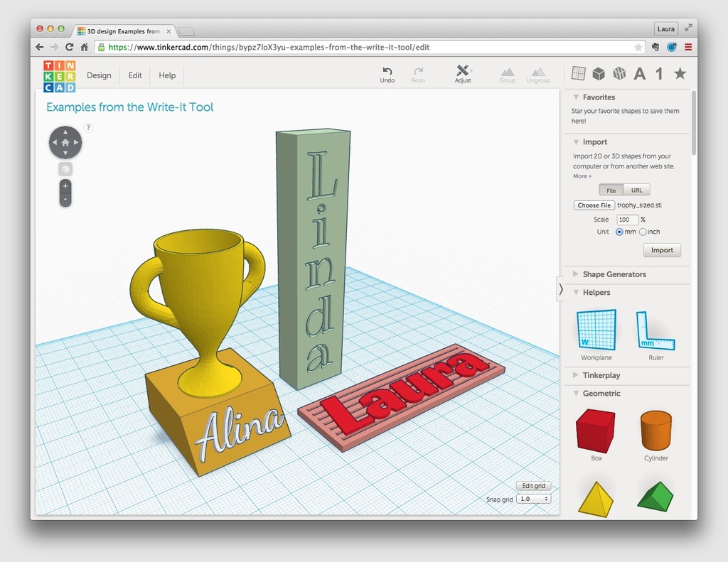728x562 pixels.
Task: Select the Ruler helper icon
Action: click(x=655, y=330)
